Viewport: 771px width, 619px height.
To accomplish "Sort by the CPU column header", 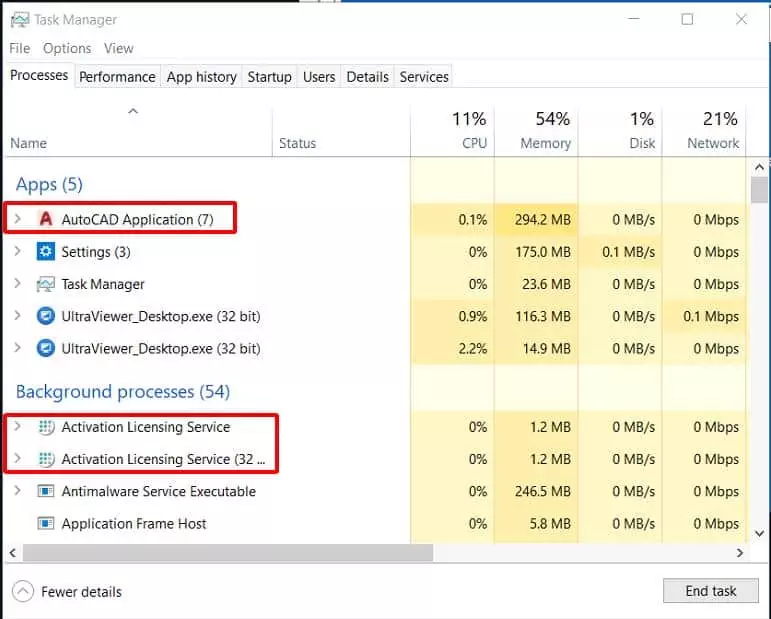I will pyautogui.click(x=474, y=143).
